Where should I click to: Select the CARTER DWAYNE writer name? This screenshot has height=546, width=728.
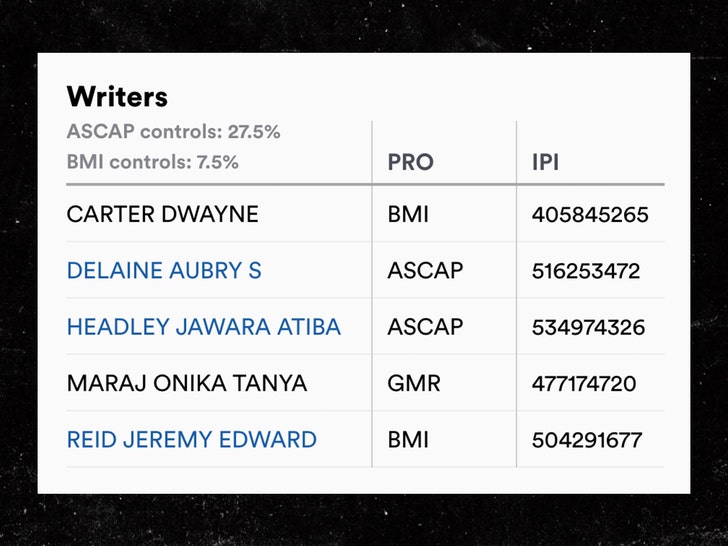(162, 214)
